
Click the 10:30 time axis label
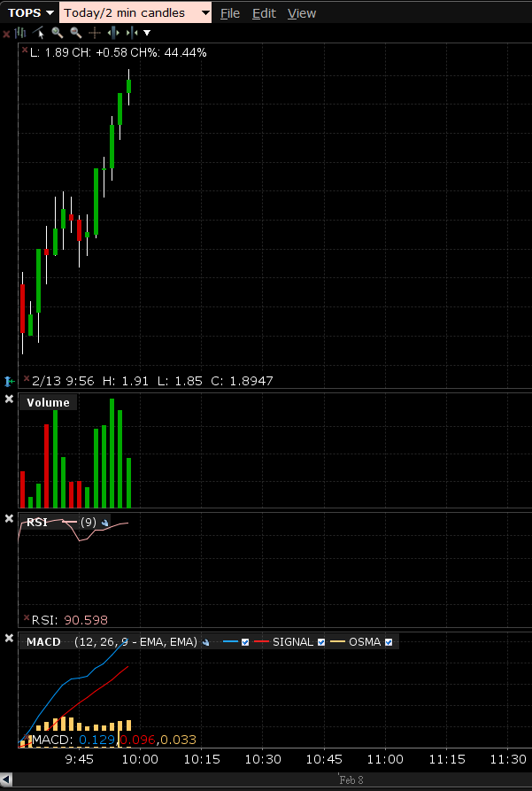[x=263, y=759]
